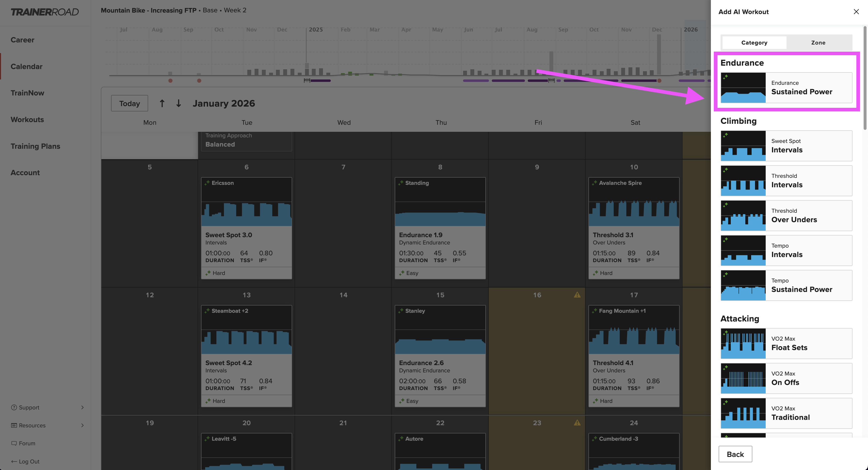Choose Threshold Intervals workout option
Viewport: 868px width, 470px height.
(787, 181)
